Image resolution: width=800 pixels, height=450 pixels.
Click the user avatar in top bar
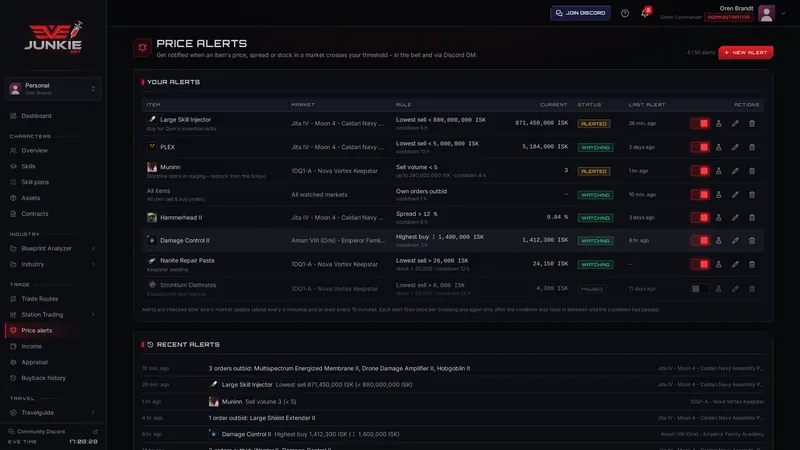click(766, 13)
